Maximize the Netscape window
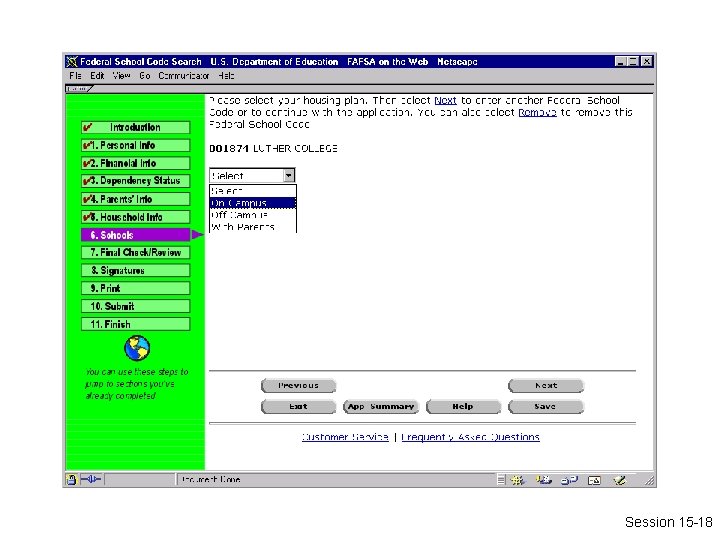 point(633,62)
